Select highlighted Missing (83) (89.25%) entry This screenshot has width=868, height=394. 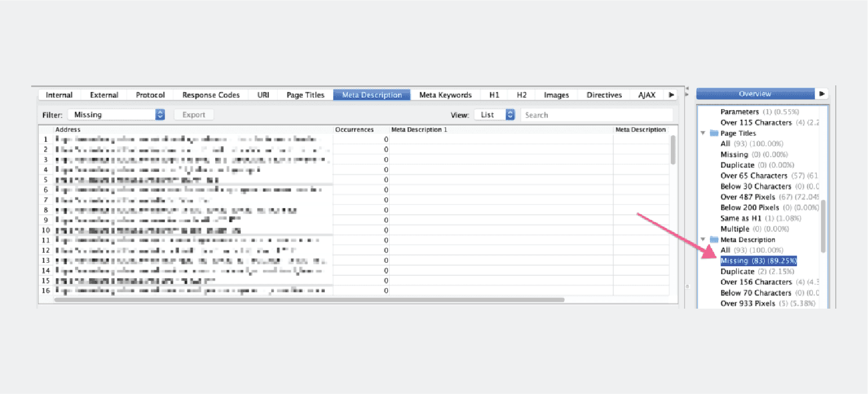758,261
